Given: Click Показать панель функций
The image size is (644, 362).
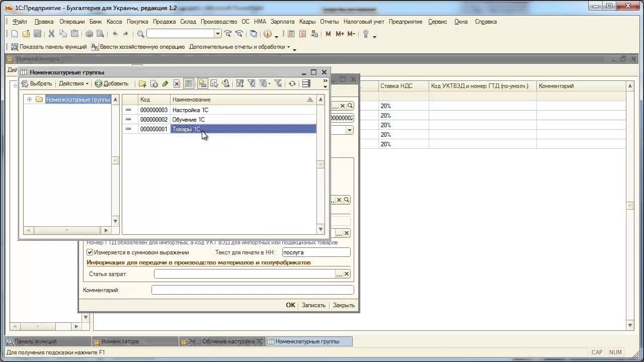Looking at the screenshot, I should point(48,47).
